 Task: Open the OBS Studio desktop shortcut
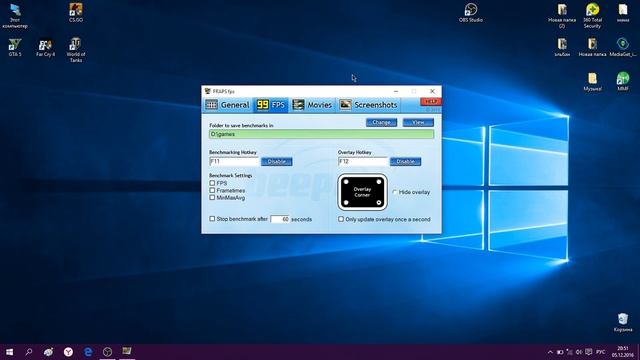tap(471, 12)
